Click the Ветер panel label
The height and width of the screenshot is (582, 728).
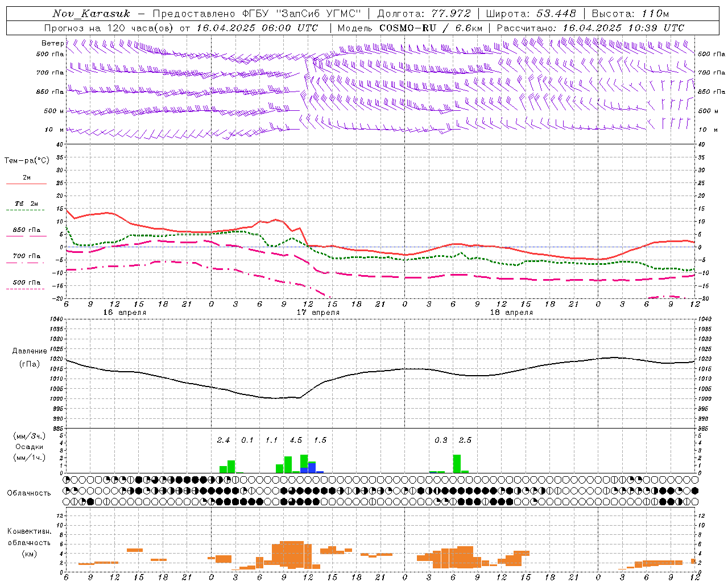[52, 43]
